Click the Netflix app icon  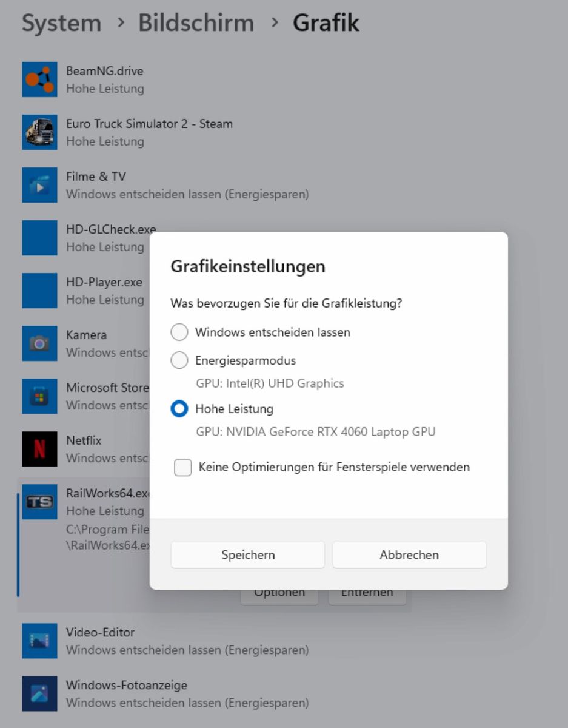[x=39, y=449]
